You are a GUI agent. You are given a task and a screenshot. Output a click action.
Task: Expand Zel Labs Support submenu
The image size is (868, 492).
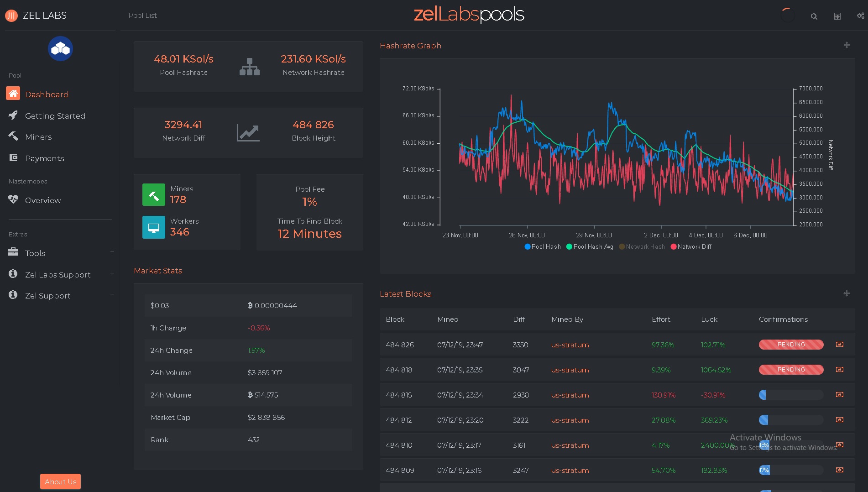[58, 275]
